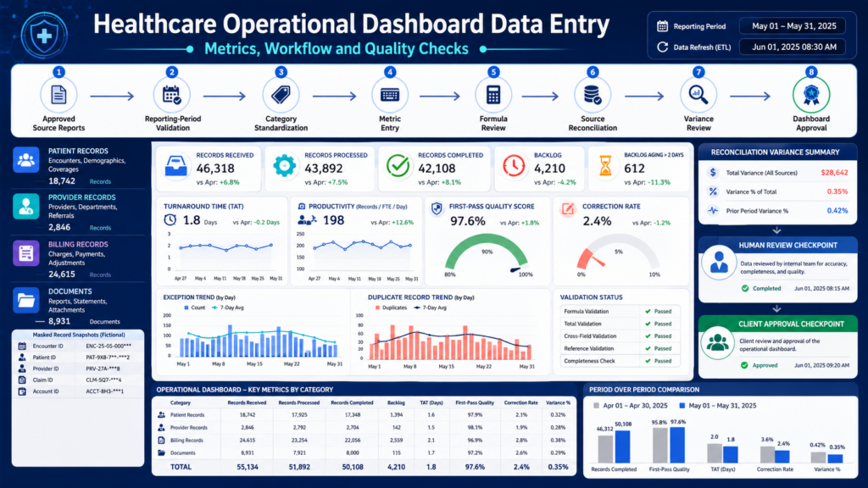Open the Provider Records doctor icon
Viewport: 868px width, 488px height.
click(26, 207)
